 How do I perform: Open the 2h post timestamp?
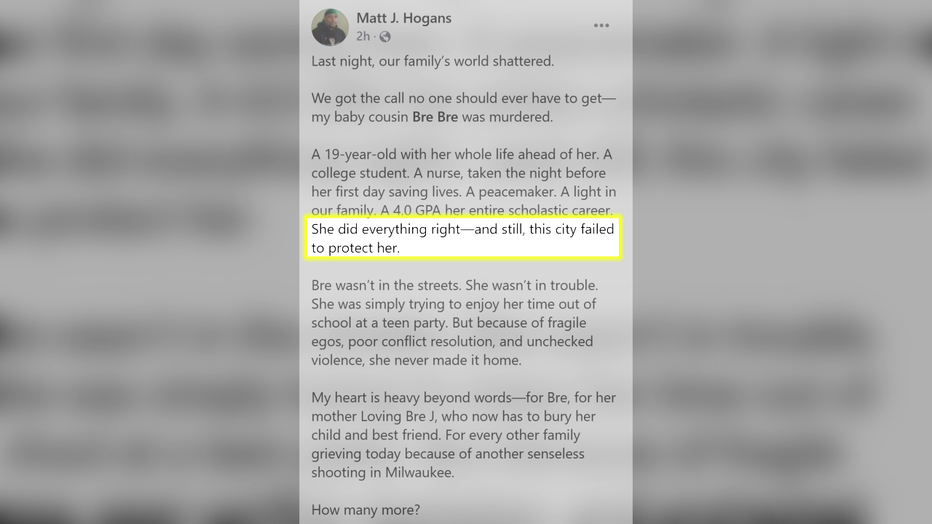[363, 36]
